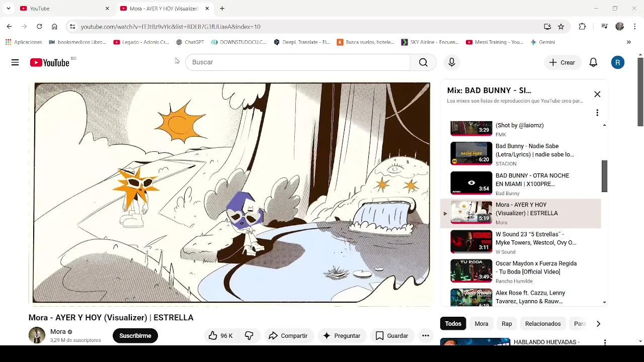Open the browser home page
The width and height of the screenshot is (644, 362).
click(x=54, y=27)
